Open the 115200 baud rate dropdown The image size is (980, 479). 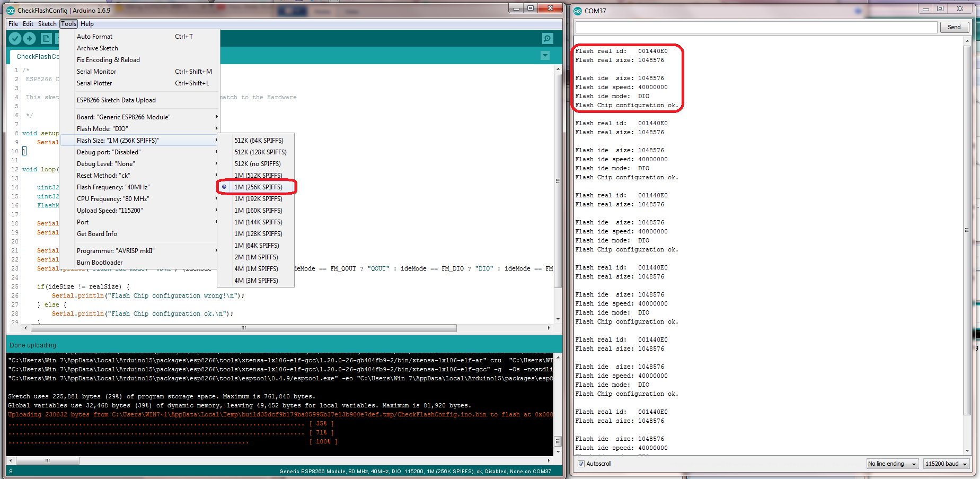coord(946,464)
